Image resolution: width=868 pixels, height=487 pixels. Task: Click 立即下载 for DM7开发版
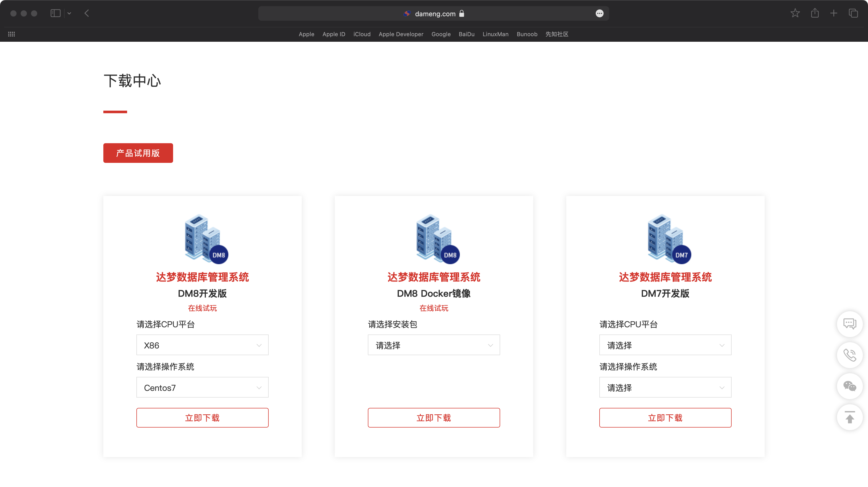pos(665,418)
